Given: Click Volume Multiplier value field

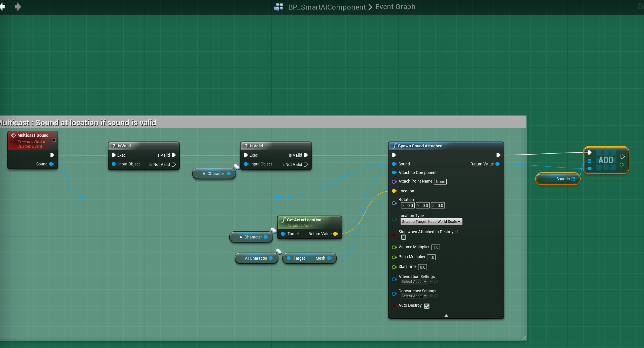Looking at the screenshot, I should tap(436, 247).
